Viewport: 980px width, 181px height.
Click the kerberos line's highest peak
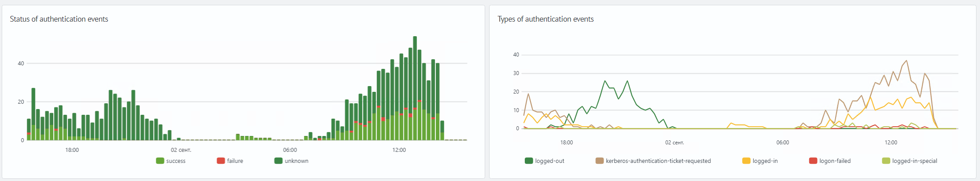906,60
